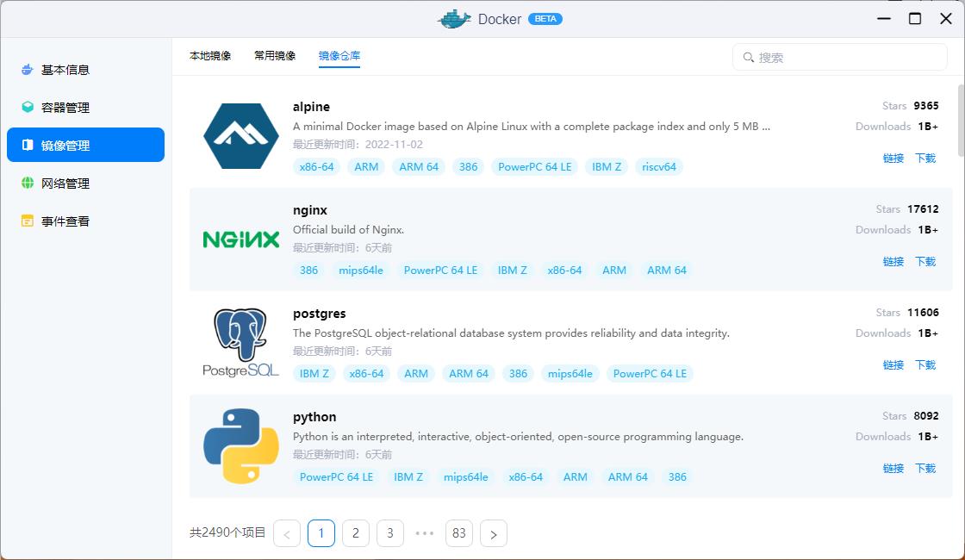Click the 事件查看 sidebar icon
Screen dimensions: 965x560
point(28,221)
